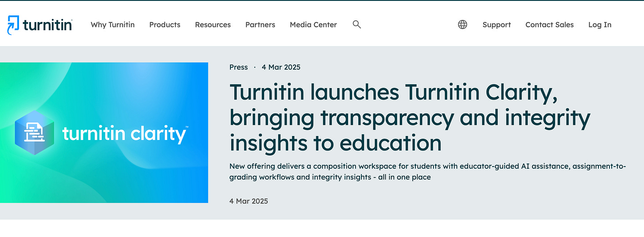Open the globe language selector icon
This screenshot has height=237, width=644.
point(463,25)
